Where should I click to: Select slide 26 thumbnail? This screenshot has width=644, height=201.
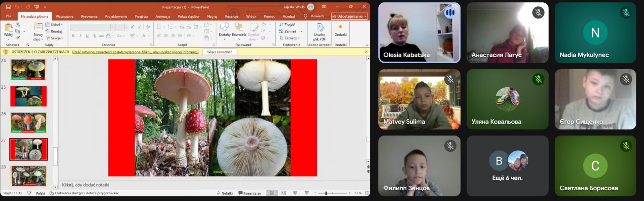29,123
